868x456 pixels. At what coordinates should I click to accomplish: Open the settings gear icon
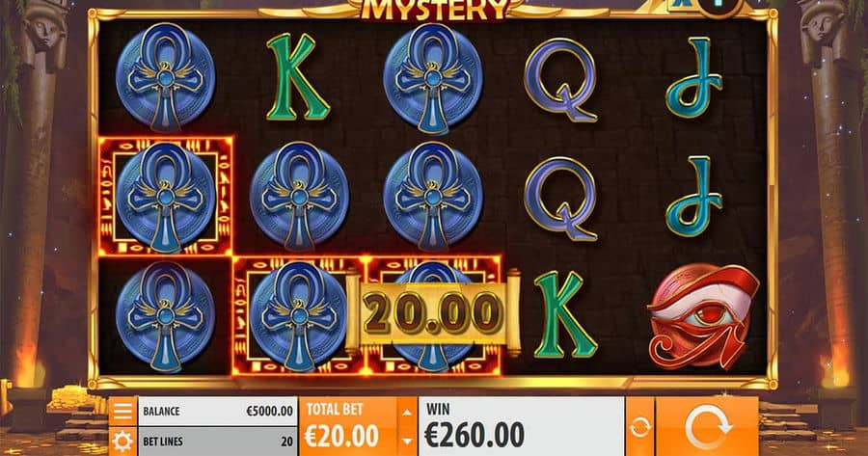point(122,442)
